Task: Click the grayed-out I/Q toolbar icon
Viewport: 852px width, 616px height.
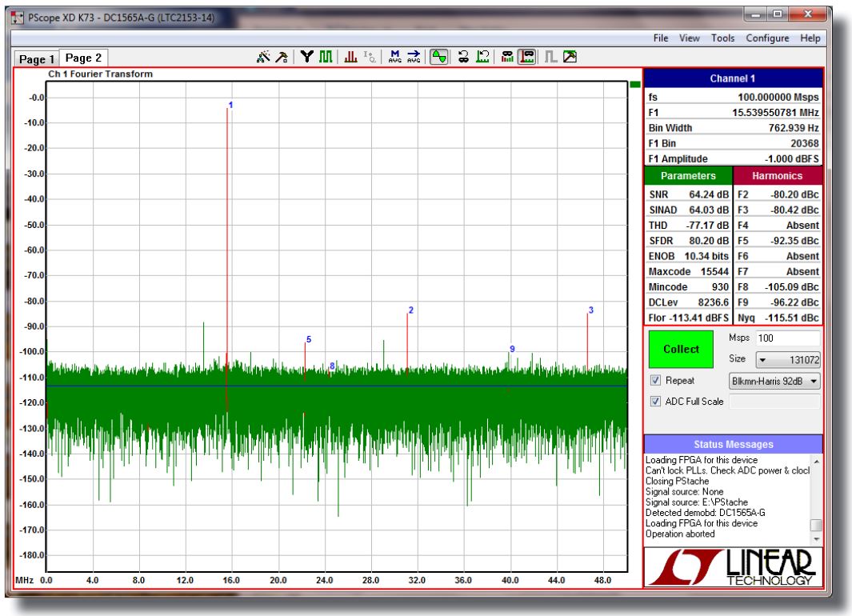Action: [x=370, y=57]
